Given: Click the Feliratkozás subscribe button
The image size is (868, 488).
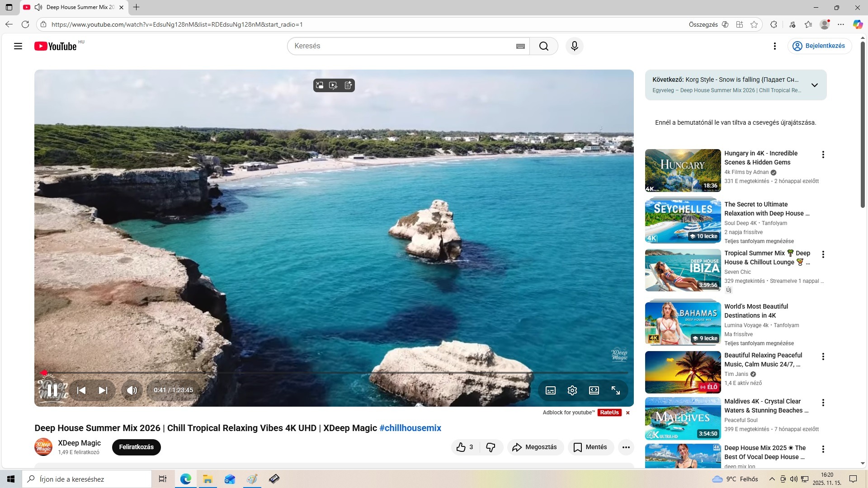Looking at the screenshot, I should click(x=136, y=447).
